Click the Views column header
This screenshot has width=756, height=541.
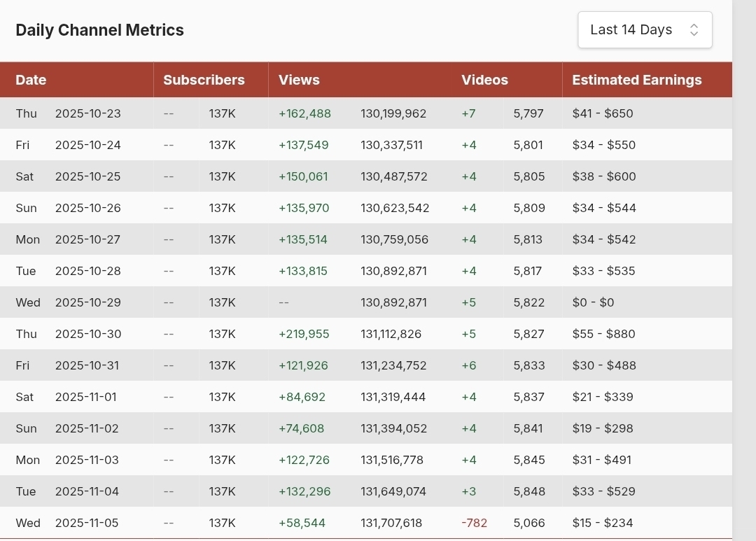point(299,80)
